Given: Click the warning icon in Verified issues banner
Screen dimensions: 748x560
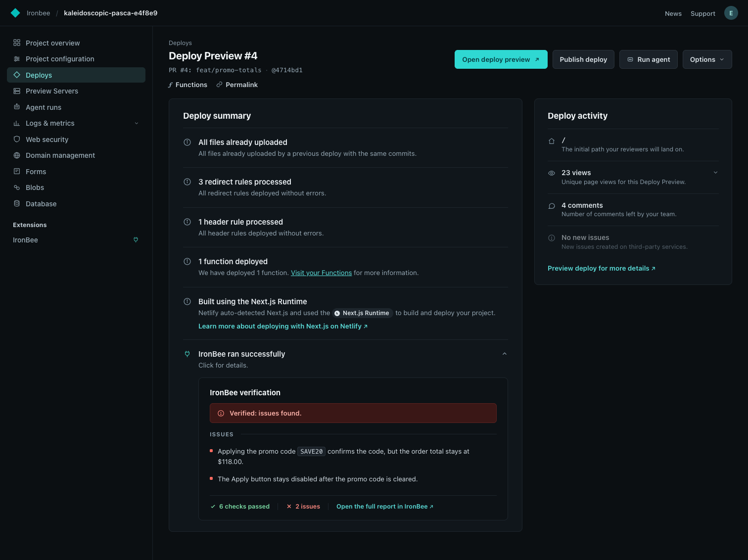Looking at the screenshot, I should pyautogui.click(x=221, y=414).
